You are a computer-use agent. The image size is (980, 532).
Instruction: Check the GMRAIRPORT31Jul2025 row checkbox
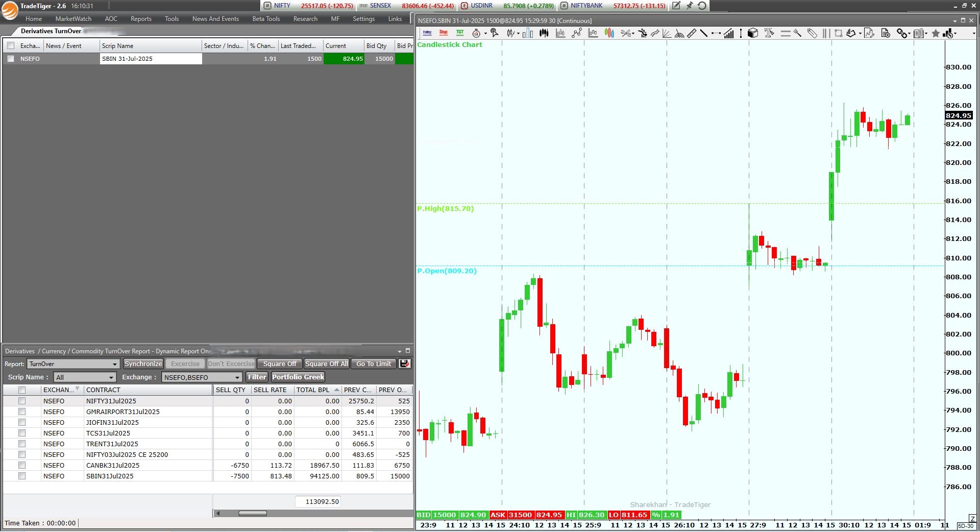tap(21, 412)
